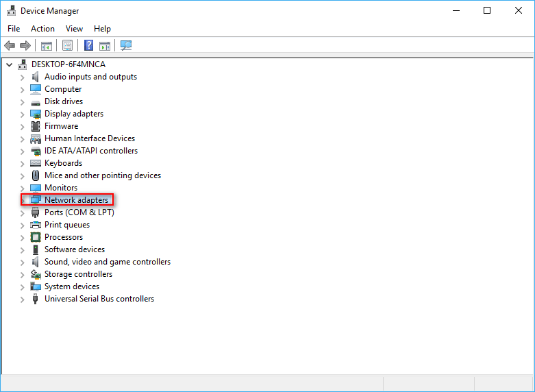This screenshot has width=535, height=392.
Task: Click the IDE ATA/ATAPI controllers icon
Action: click(x=36, y=151)
